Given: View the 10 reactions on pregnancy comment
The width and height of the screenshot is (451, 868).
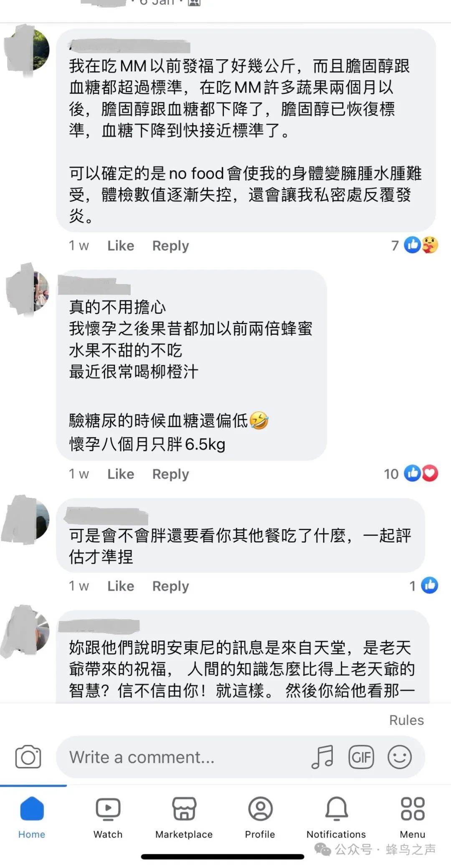Looking at the screenshot, I should coord(411,474).
